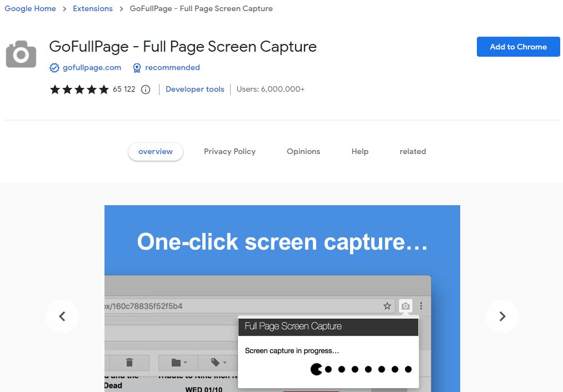Show the previous screenshot with left arrow
This screenshot has width=563, height=392.
coord(62,316)
